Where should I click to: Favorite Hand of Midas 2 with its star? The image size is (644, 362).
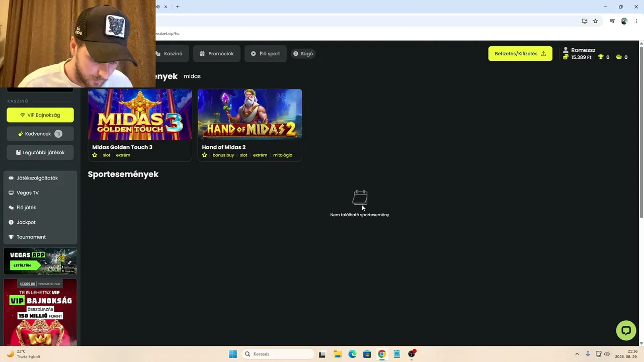(x=204, y=155)
